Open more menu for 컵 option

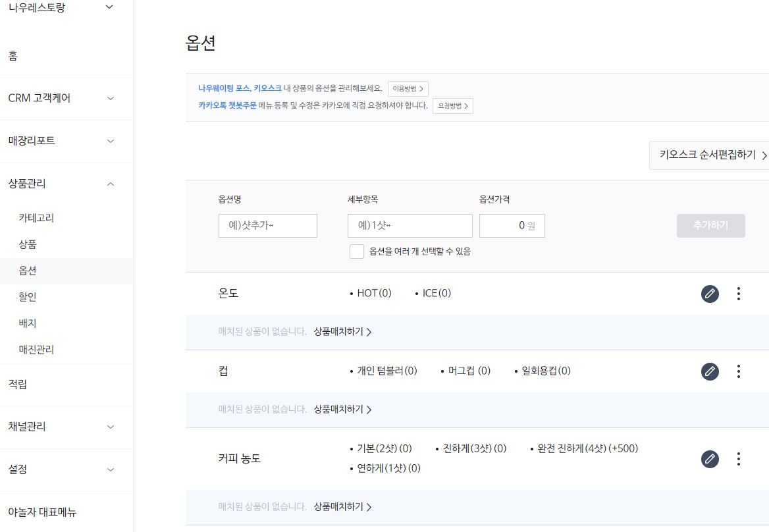click(x=738, y=371)
